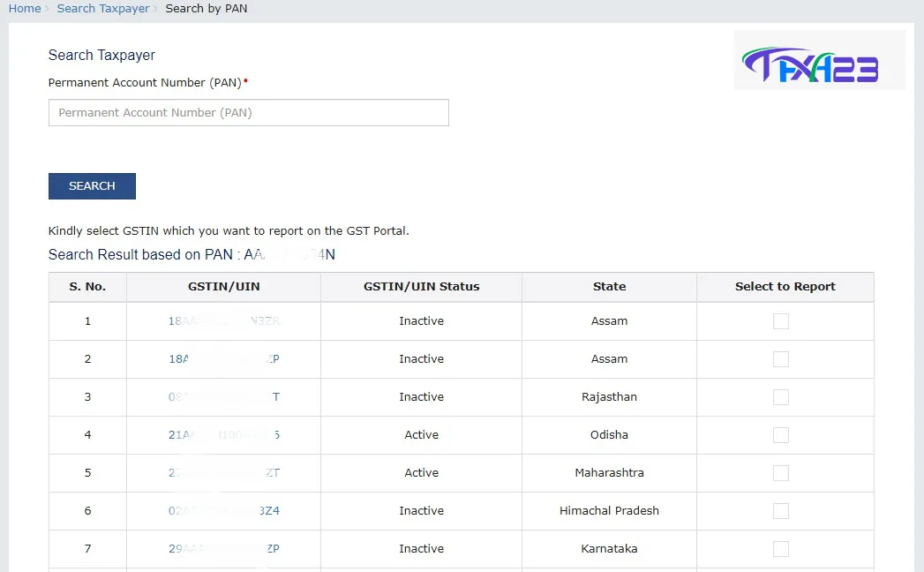Click the TAXA23 logo image
Viewport: 924px width, 572px height.
[818, 62]
